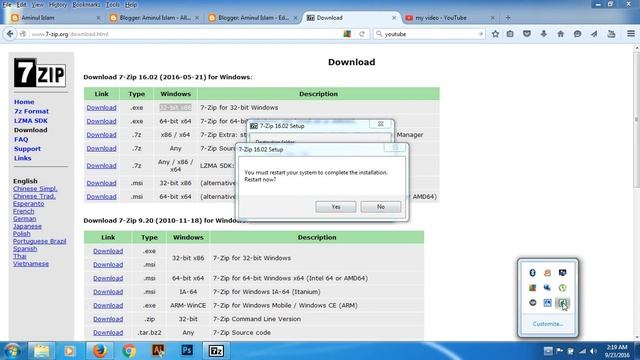Open the View menu
Image resolution: width=640 pixels, height=360 pixels.
coord(38,5)
